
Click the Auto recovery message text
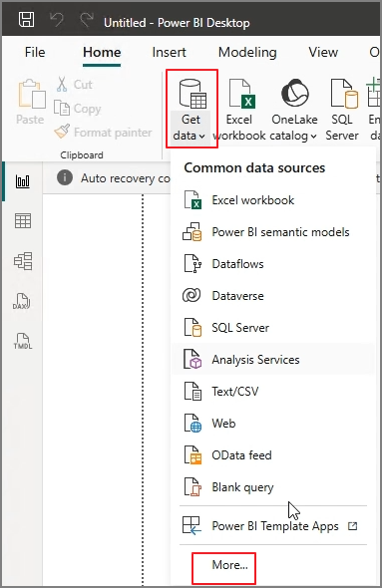click(x=126, y=178)
